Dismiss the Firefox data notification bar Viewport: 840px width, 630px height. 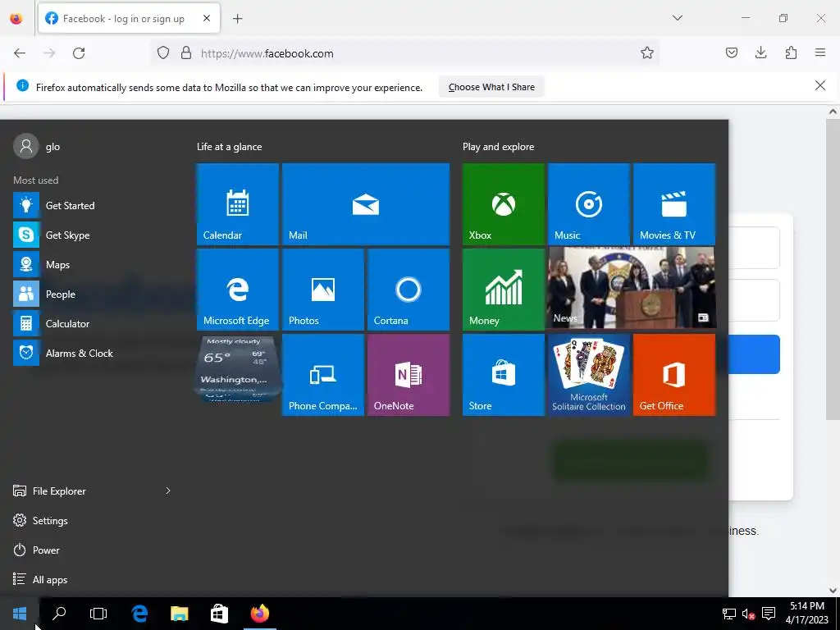(x=819, y=85)
